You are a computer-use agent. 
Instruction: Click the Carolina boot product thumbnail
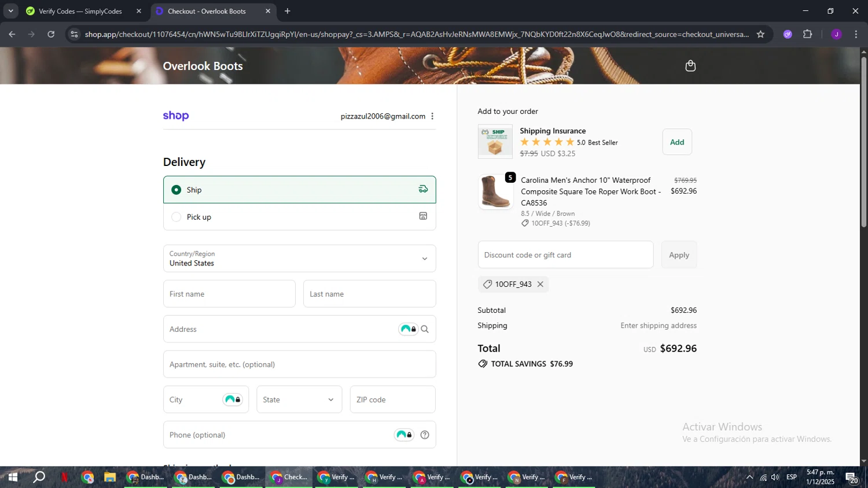[x=496, y=192]
